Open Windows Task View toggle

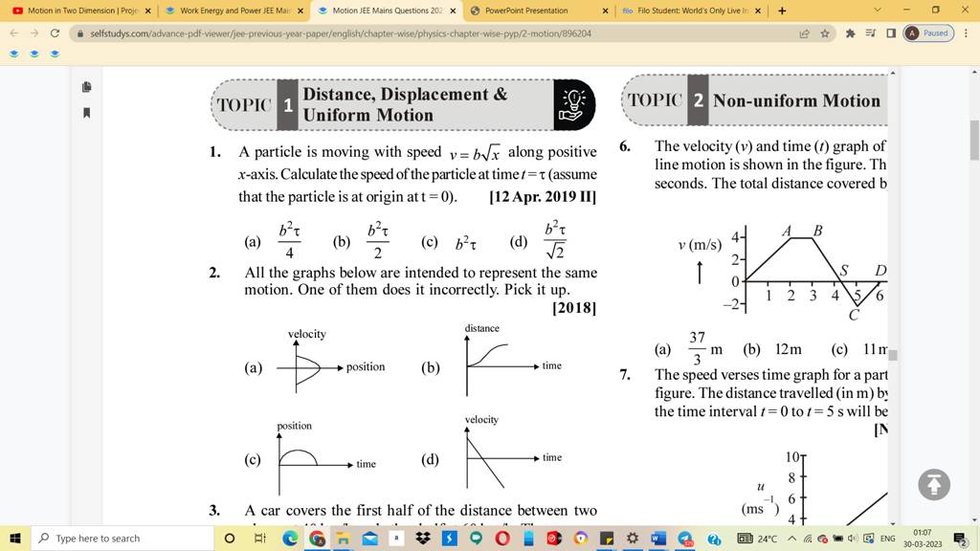coord(258,538)
